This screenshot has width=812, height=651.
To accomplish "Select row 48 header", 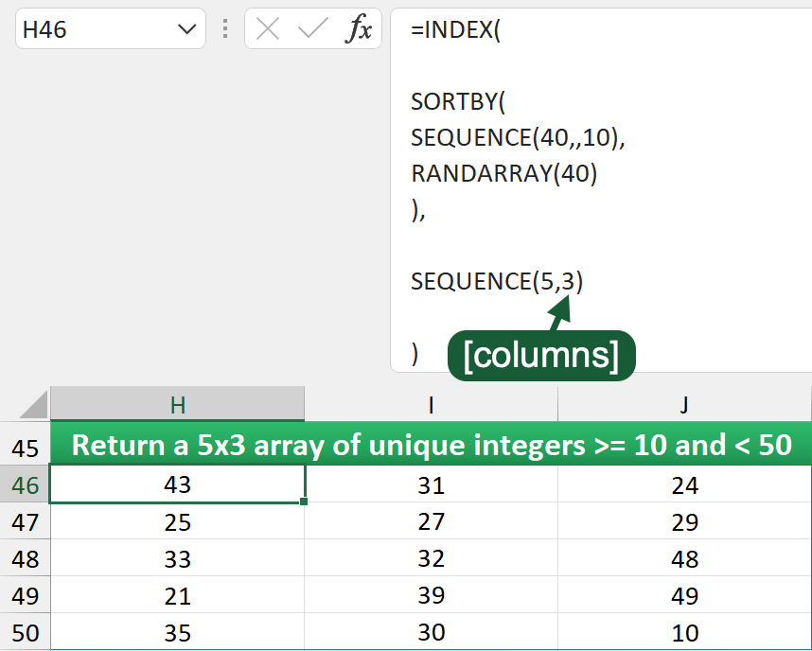I will pyautogui.click(x=25, y=558).
